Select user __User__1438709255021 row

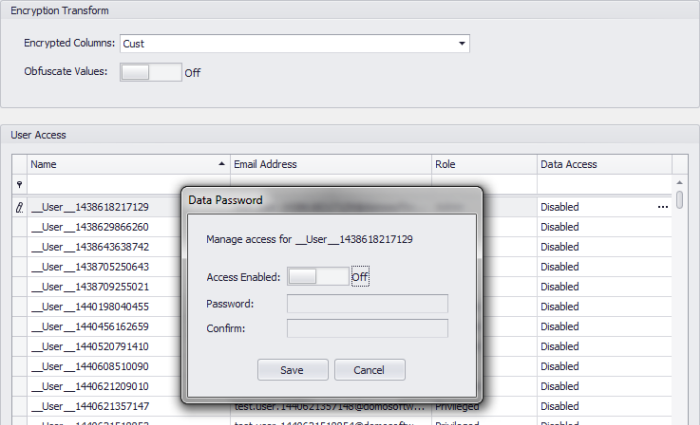point(342,287)
